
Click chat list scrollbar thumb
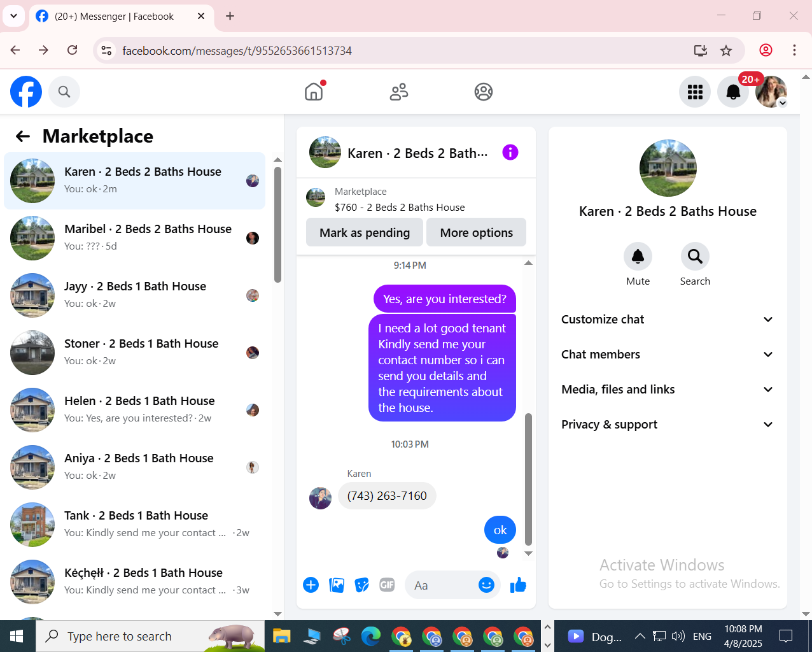[x=277, y=224]
